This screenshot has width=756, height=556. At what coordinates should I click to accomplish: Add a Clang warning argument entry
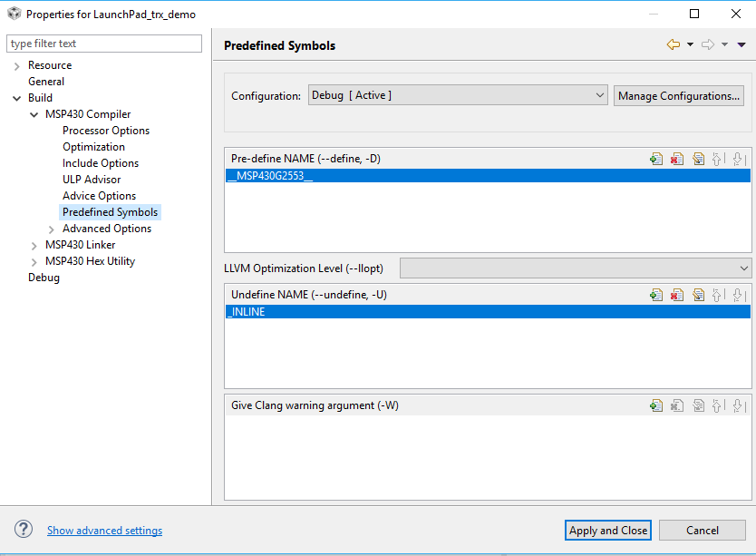point(656,405)
